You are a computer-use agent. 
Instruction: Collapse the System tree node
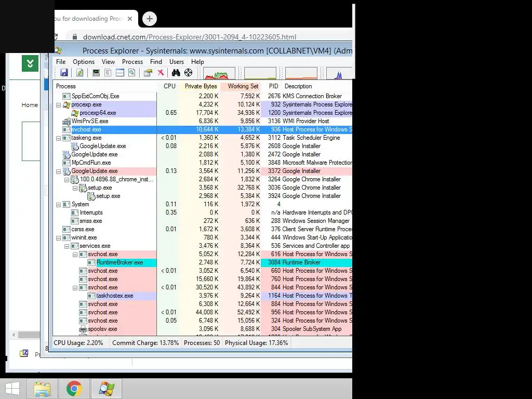point(58,205)
